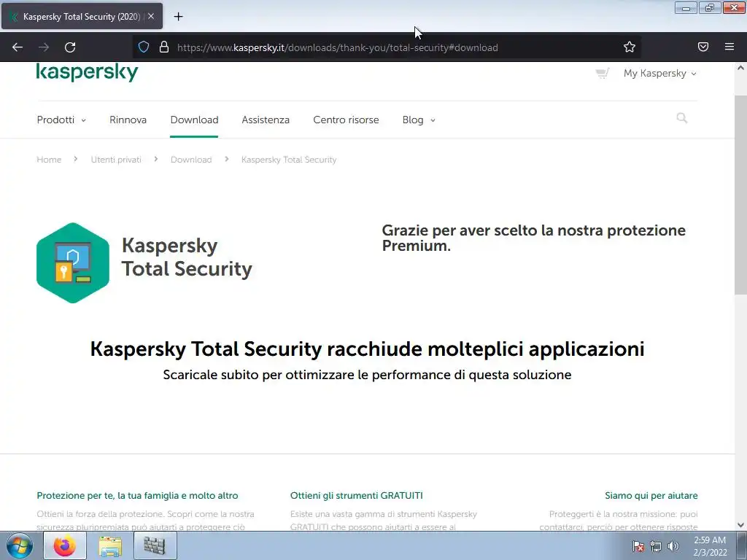Click the Kaspersky Total Security hexagon product icon
This screenshot has width=747, height=560.
click(73, 262)
